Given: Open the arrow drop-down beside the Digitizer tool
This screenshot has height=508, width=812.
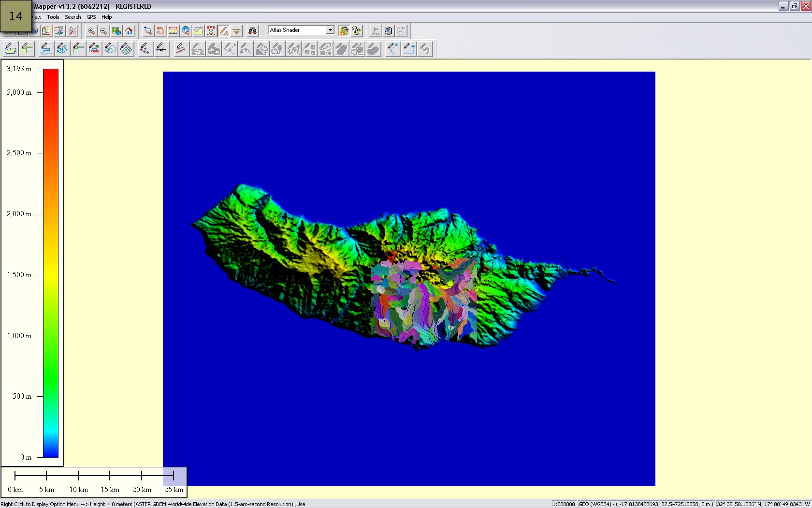Looking at the screenshot, I should (x=236, y=31).
